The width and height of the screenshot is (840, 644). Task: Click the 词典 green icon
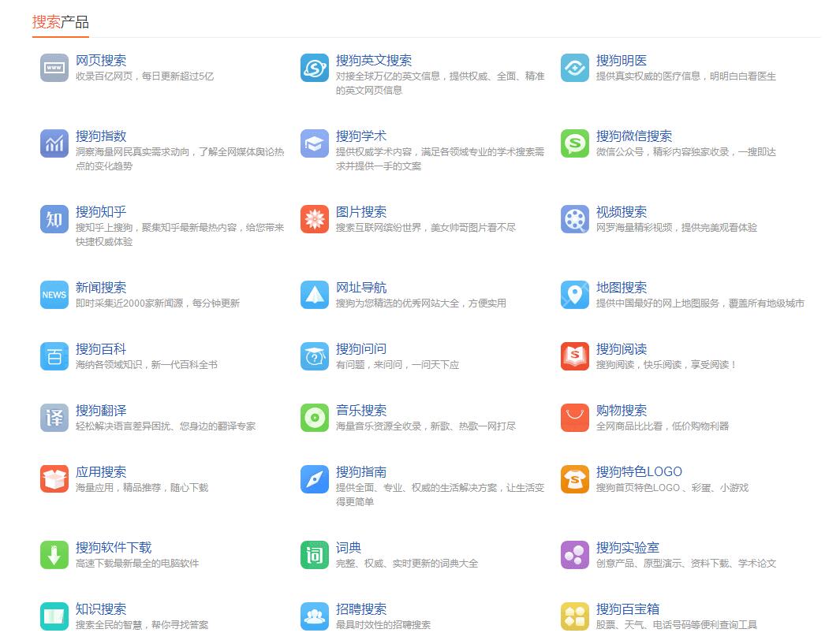tap(315, 555)
